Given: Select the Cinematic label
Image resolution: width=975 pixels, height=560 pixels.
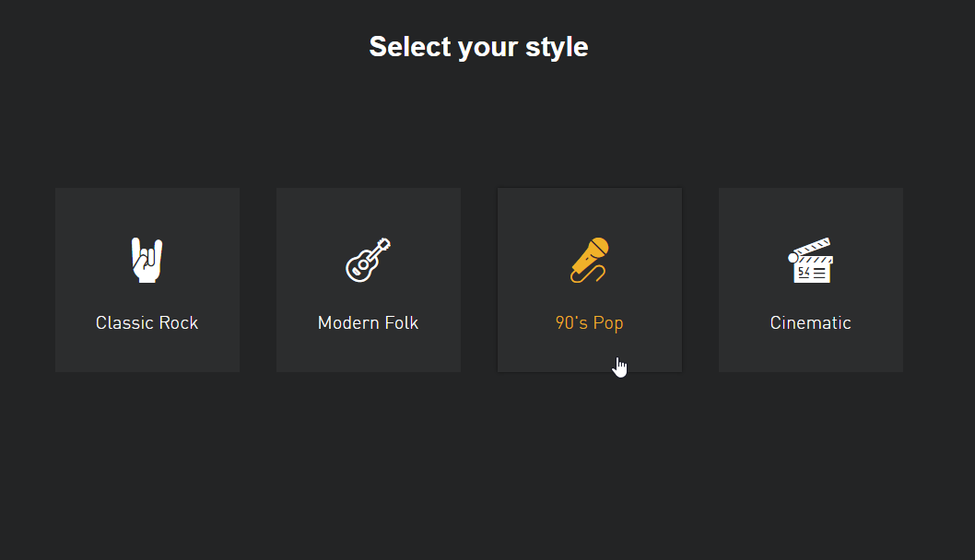Looking at the screenshot, I should pyautogui.click(x=810, y=322).
